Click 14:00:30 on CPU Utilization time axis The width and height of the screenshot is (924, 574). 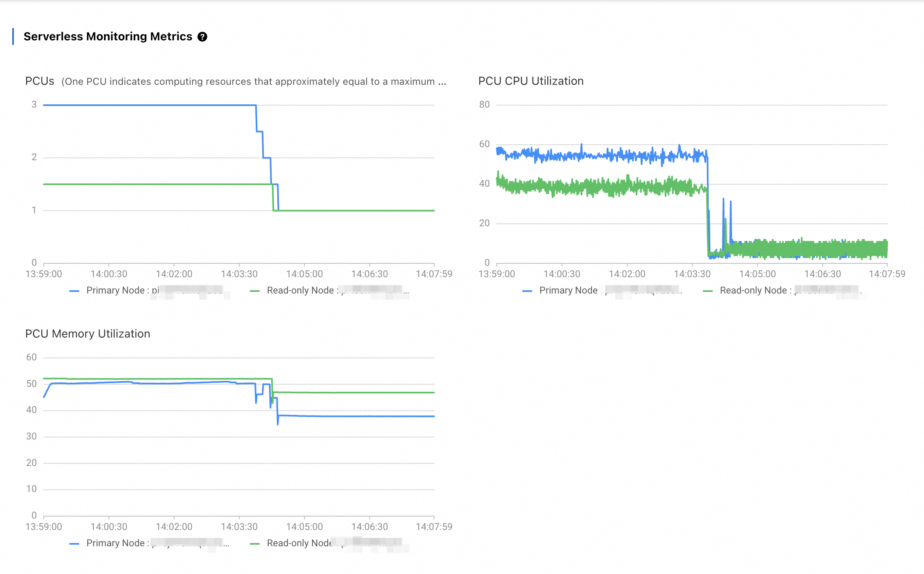[562, 274]
